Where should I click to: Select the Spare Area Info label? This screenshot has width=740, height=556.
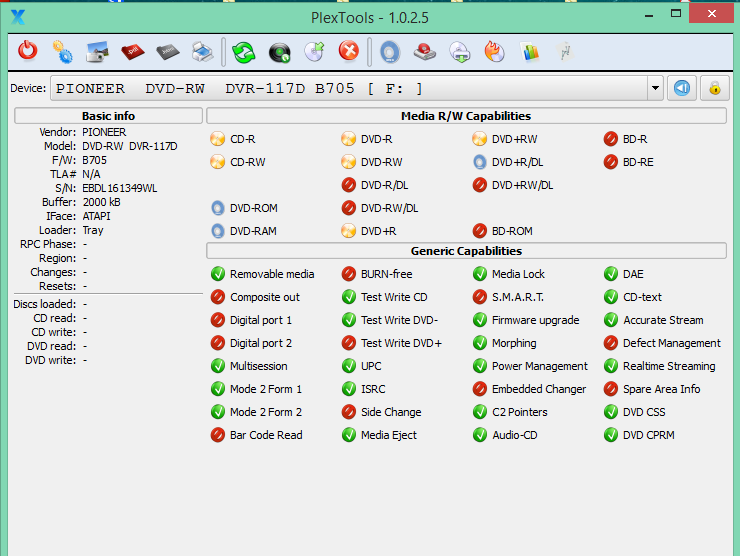pyautogui.click(x=662, y=389)
